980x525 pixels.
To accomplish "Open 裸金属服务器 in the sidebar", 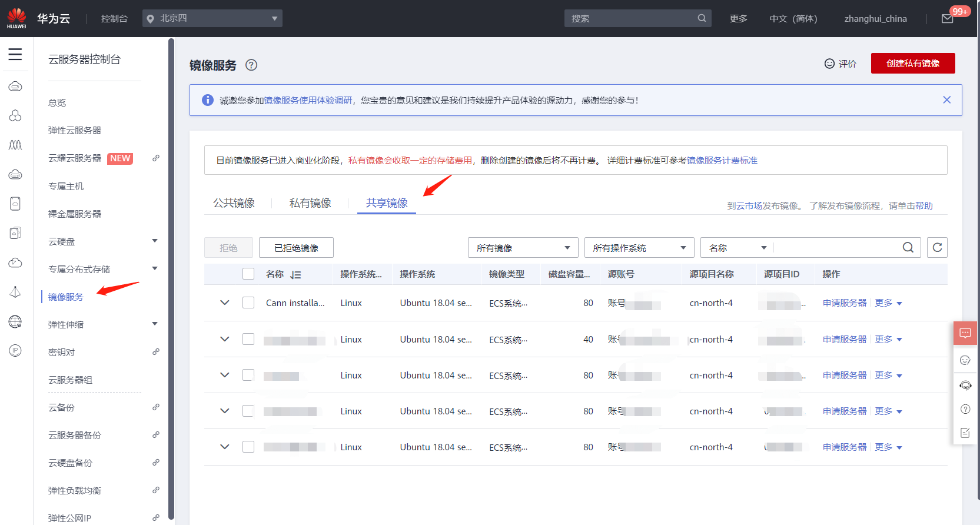I will tap(75, 214).
